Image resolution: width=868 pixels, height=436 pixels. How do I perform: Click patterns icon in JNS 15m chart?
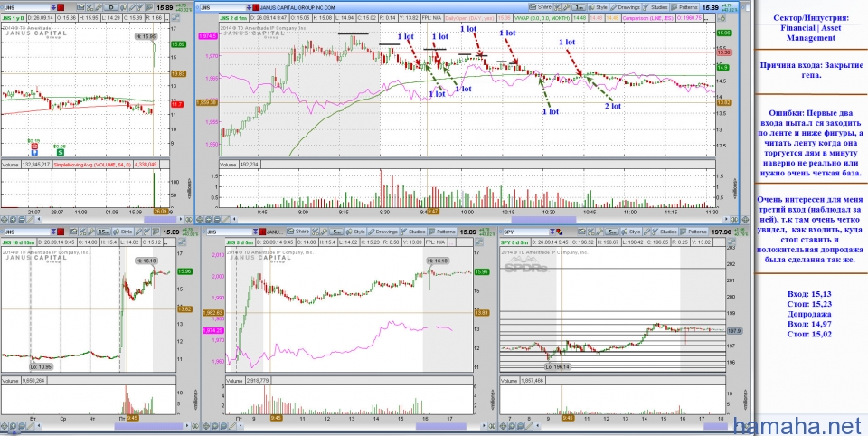tap(156, 232)
